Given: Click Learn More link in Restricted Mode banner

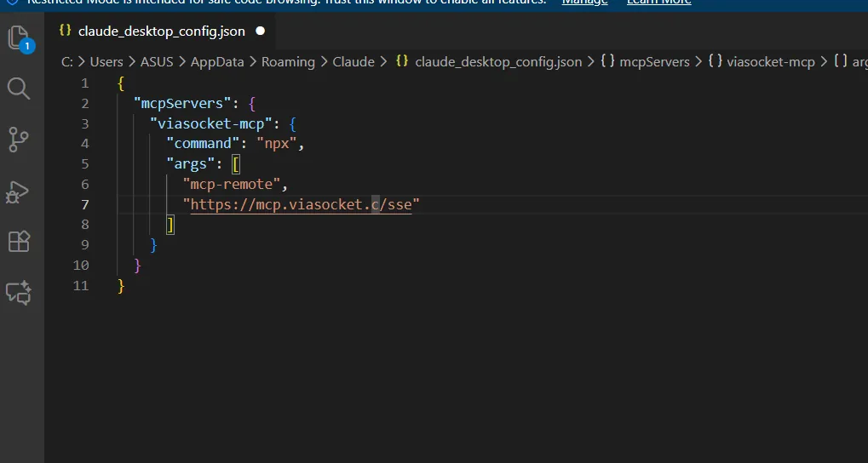Looking at the screenshot, I should [658, 3].
